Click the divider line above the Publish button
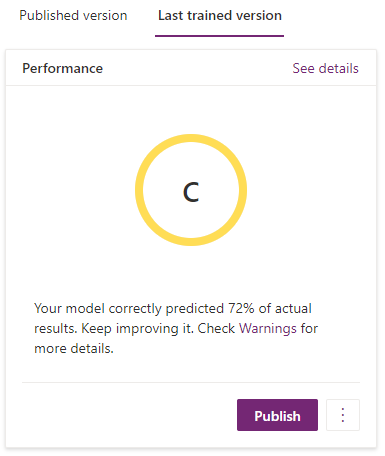Image resolution: width=385 pixels, height=456 pixels. [191, 382]
